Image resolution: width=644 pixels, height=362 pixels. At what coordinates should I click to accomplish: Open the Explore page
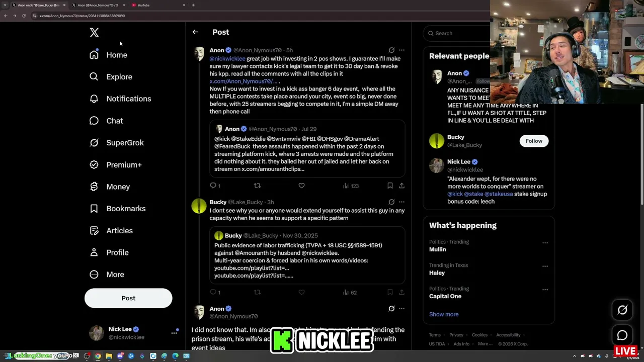pos(111,77)
